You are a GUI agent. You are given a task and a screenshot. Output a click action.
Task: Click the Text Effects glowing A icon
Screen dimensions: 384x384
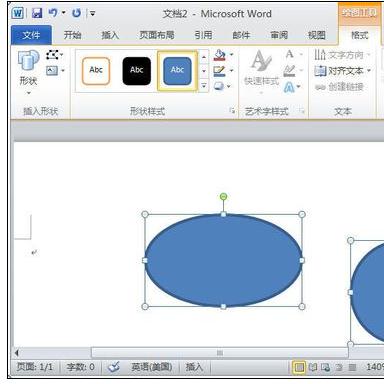(289, 87)
